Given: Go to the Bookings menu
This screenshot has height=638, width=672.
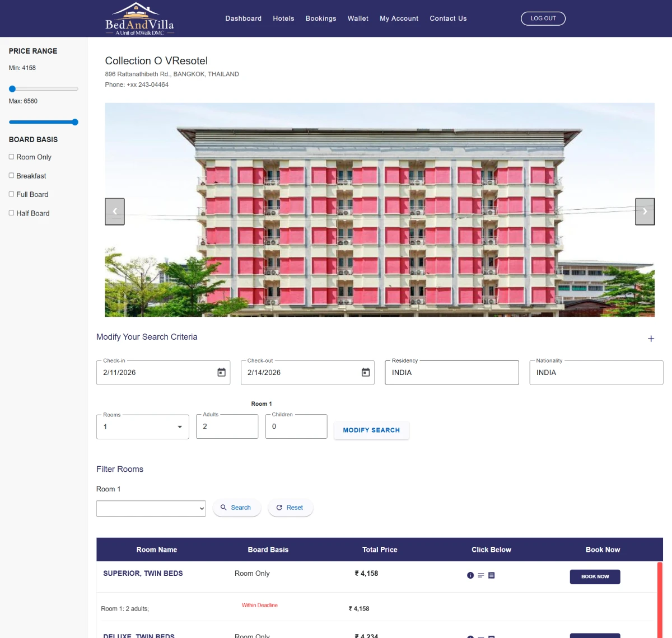Looking at the screenshot, I should click(321, 18).
